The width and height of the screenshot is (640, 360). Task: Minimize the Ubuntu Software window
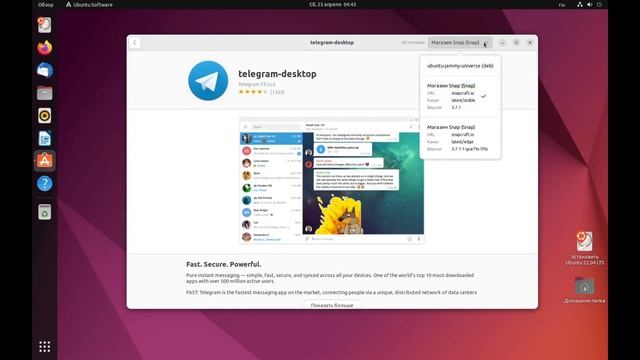coord(502,42)
